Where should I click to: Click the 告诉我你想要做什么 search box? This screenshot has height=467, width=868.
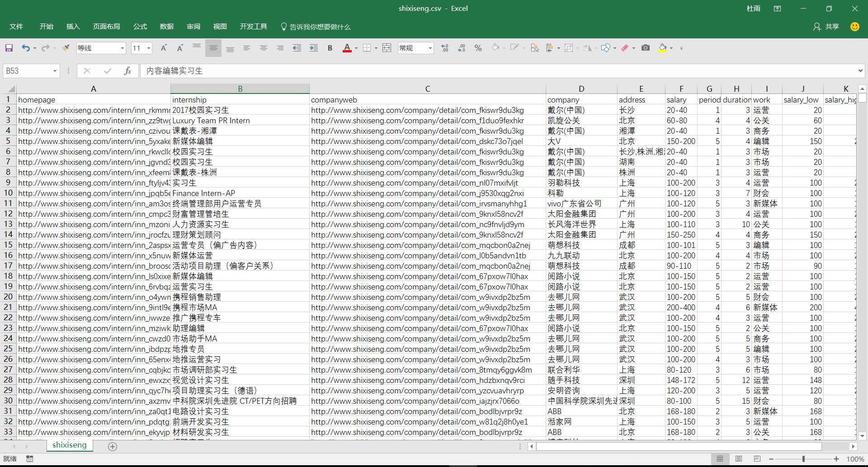coord(316,27)
